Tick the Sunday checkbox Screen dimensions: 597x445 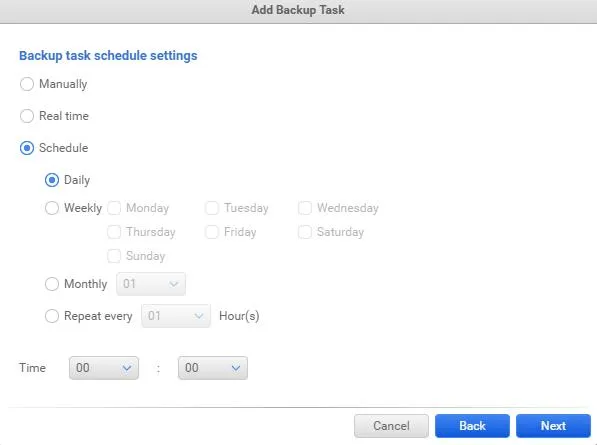point(114,256)
